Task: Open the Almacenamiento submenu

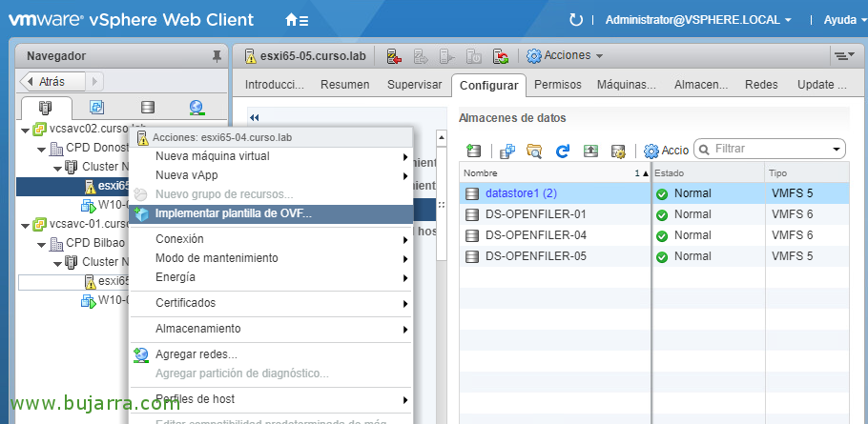Action: [271, 329]
